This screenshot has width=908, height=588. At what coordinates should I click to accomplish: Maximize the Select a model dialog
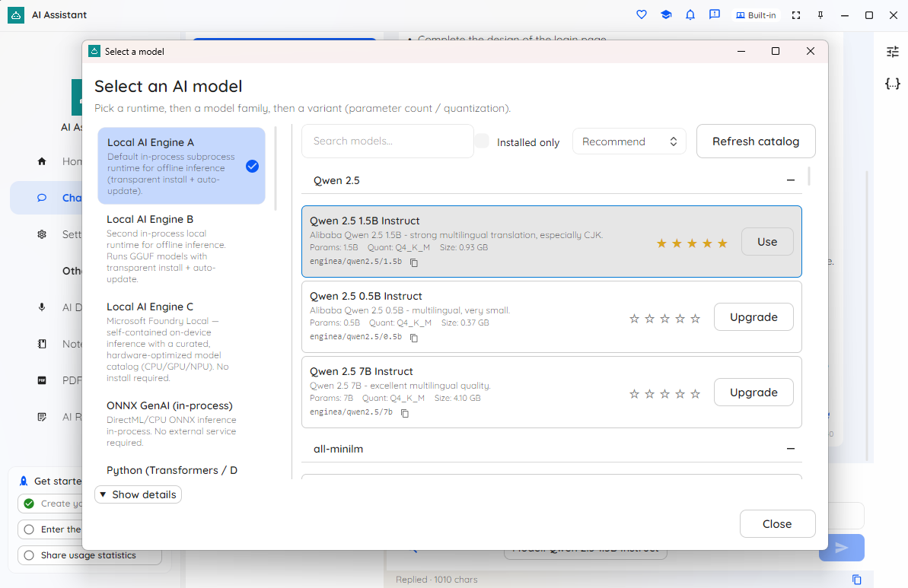click(x=776, y=52)
